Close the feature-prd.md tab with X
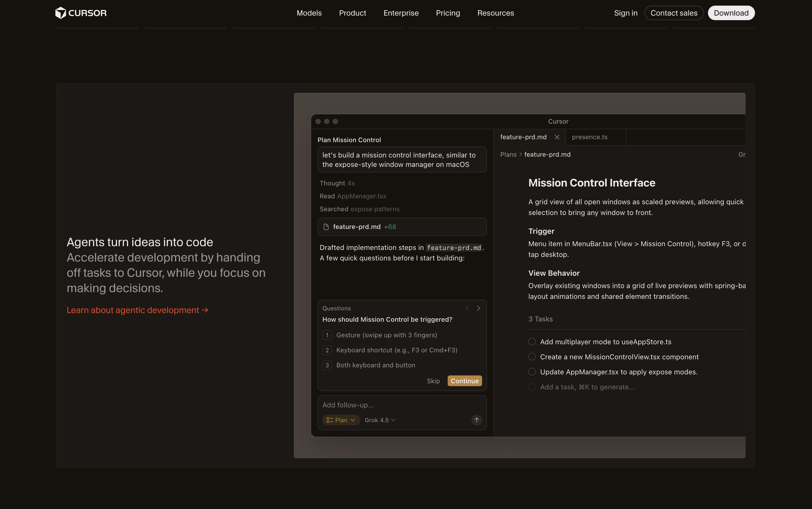The height and width of the screenshot is (509, 812). click(x=557, y=137)
